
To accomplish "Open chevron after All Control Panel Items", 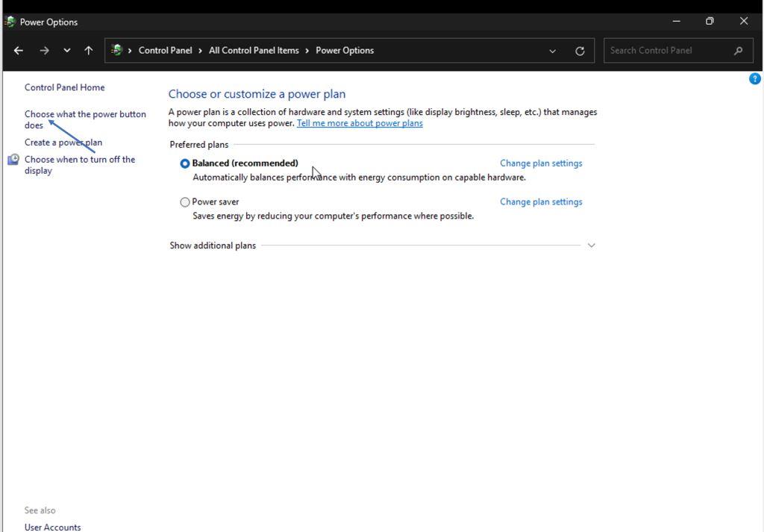I will point(307,51).
